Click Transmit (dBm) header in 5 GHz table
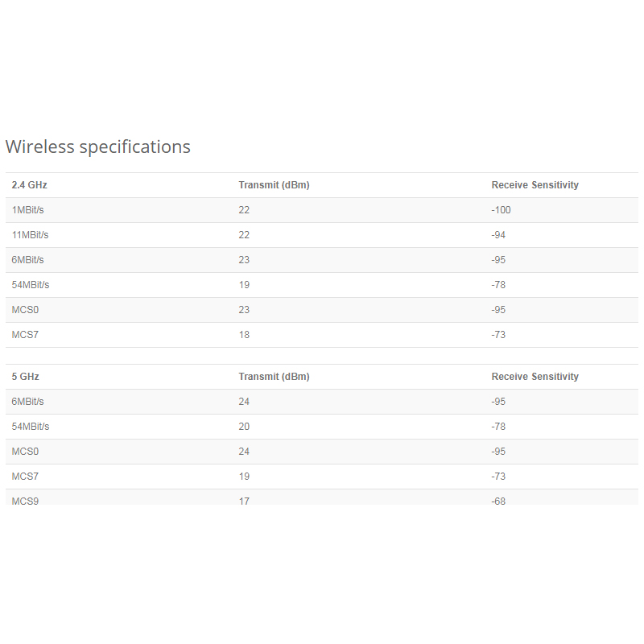Viewport: 644px width, 644px height. coord(274,377)
